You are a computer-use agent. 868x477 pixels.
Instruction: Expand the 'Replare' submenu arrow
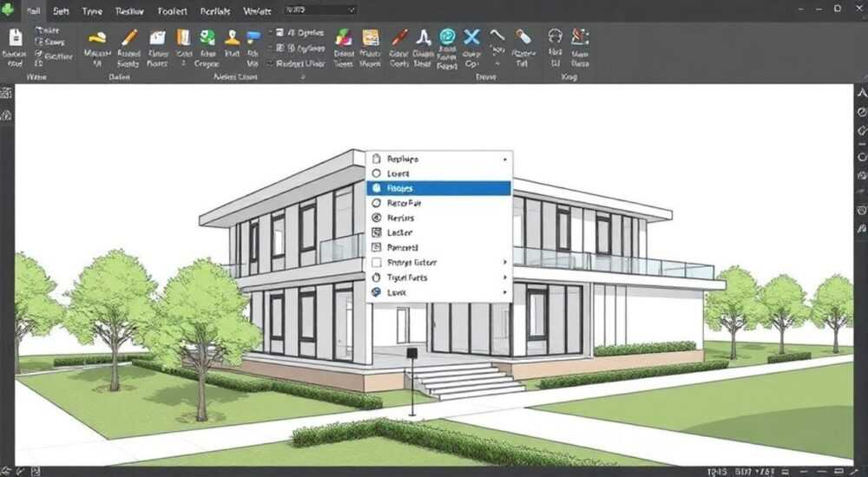tap(505, 160)
